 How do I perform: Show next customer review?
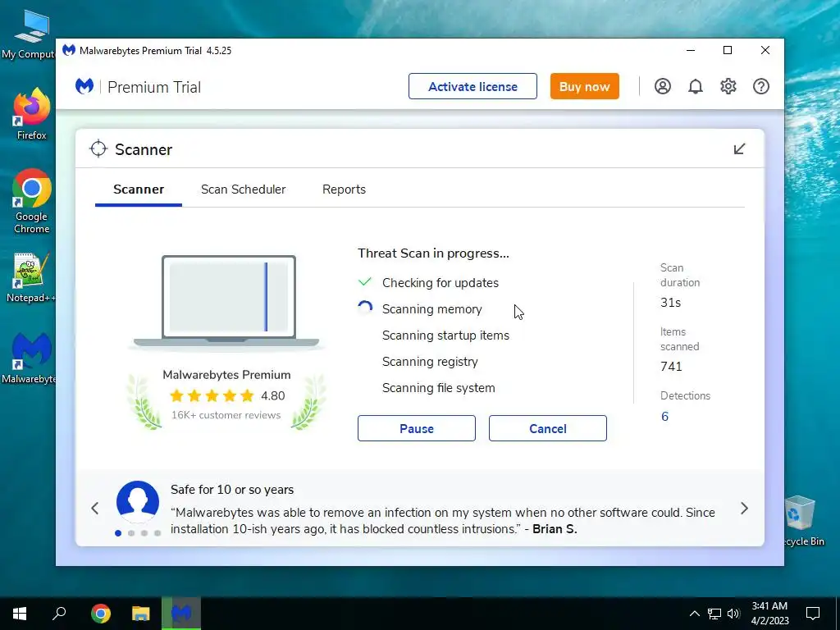click(x=744, y=508)
